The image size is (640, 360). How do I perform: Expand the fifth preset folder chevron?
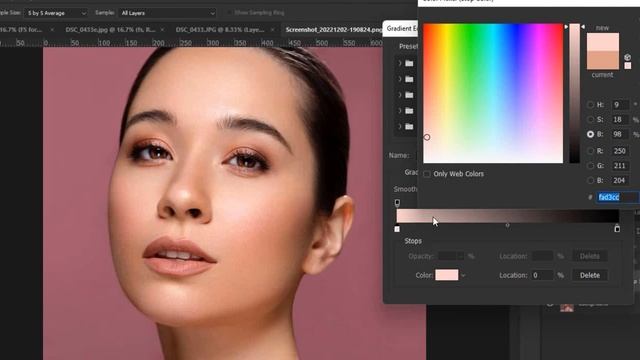[400, 127]
